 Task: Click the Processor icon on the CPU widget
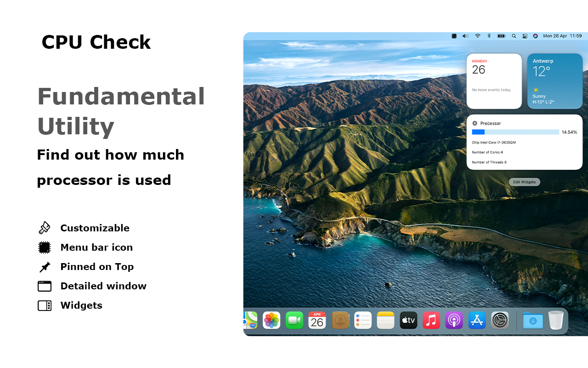pyautogui.click(x=475, y=123)
